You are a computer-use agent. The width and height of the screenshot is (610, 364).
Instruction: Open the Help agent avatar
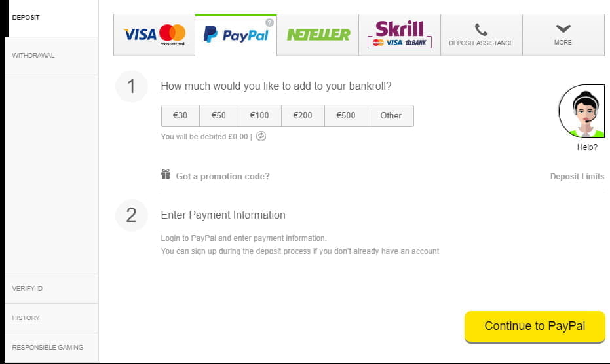point(582,111)
